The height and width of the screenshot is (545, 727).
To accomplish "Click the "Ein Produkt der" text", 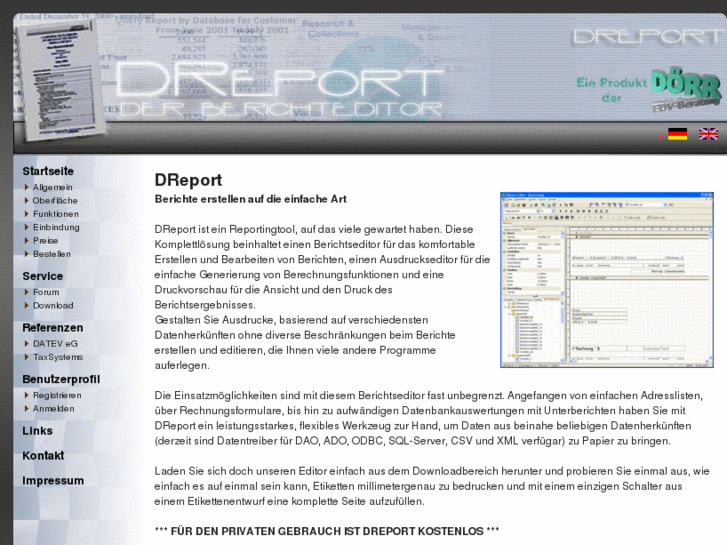I will (x=612, y=90).
